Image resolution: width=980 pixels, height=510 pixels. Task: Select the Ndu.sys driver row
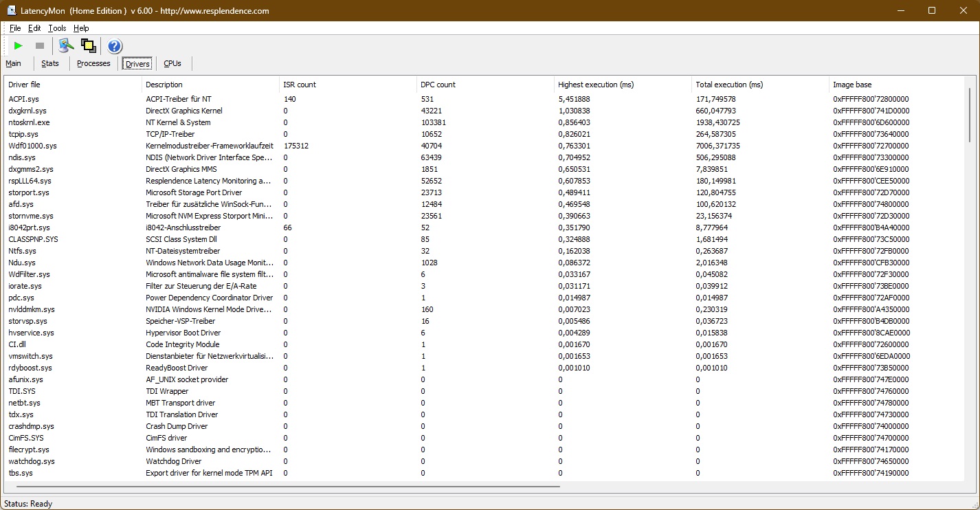485,263
